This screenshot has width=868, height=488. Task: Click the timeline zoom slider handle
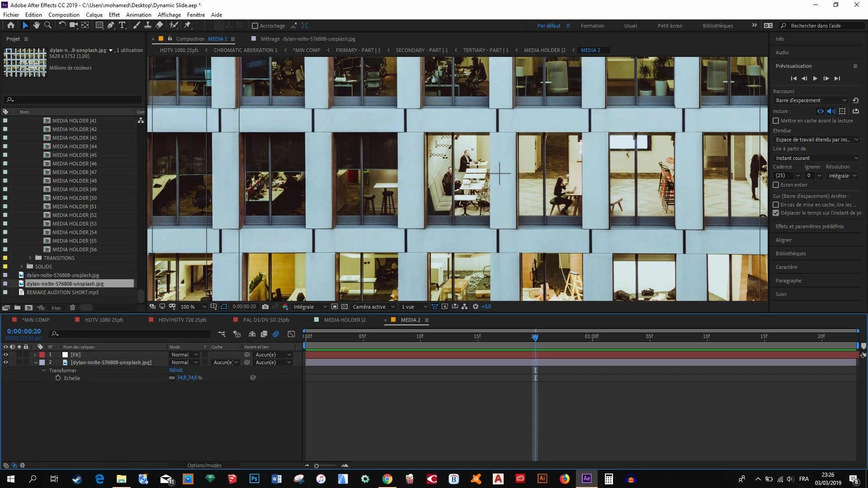[316, 466]
